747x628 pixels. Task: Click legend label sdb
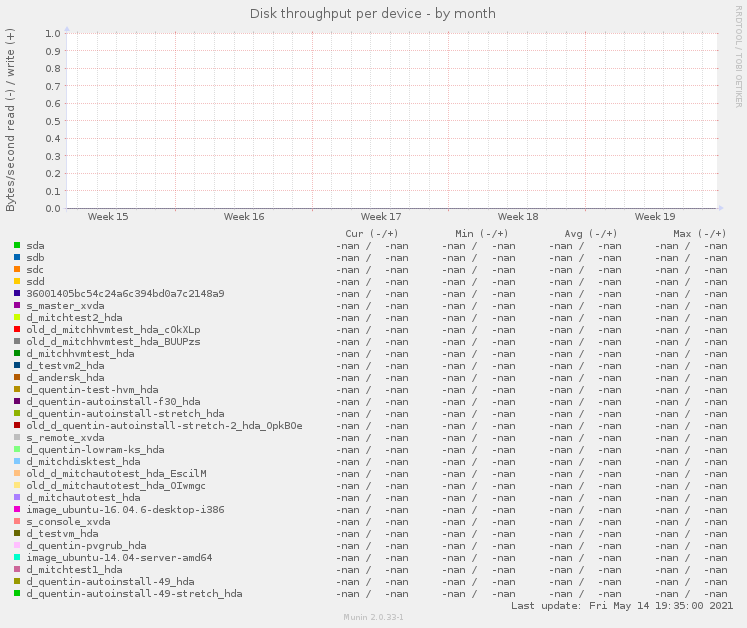35,258
